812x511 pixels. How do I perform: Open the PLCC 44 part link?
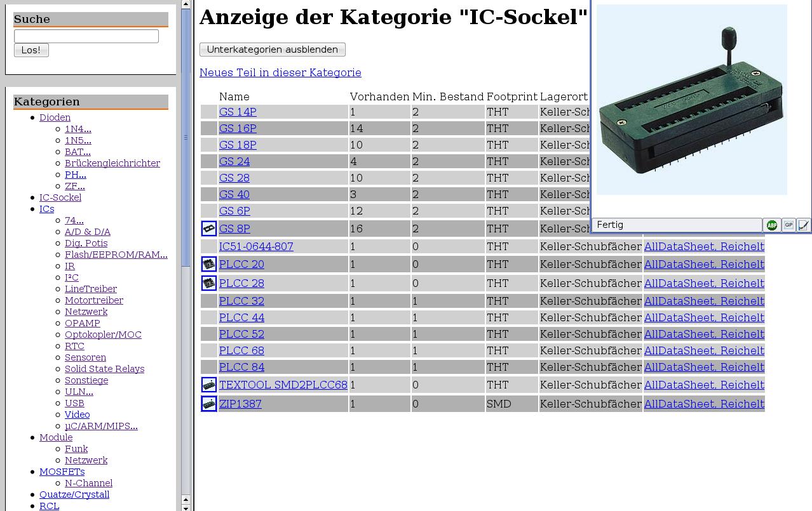pos(241,317)
